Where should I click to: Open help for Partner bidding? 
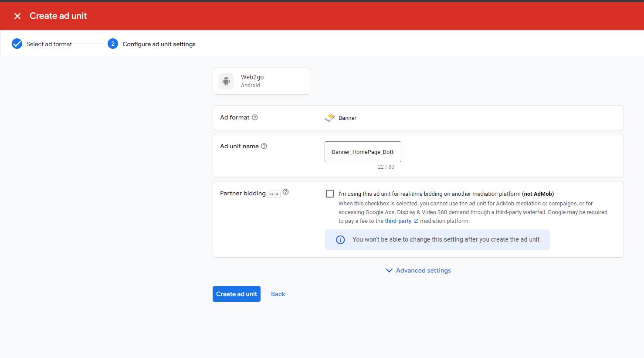[286, 192]
